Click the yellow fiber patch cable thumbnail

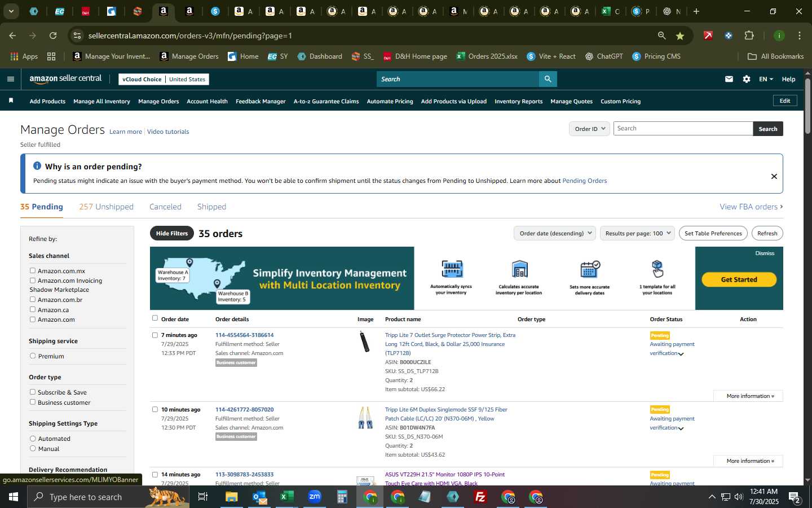point(365,418)
